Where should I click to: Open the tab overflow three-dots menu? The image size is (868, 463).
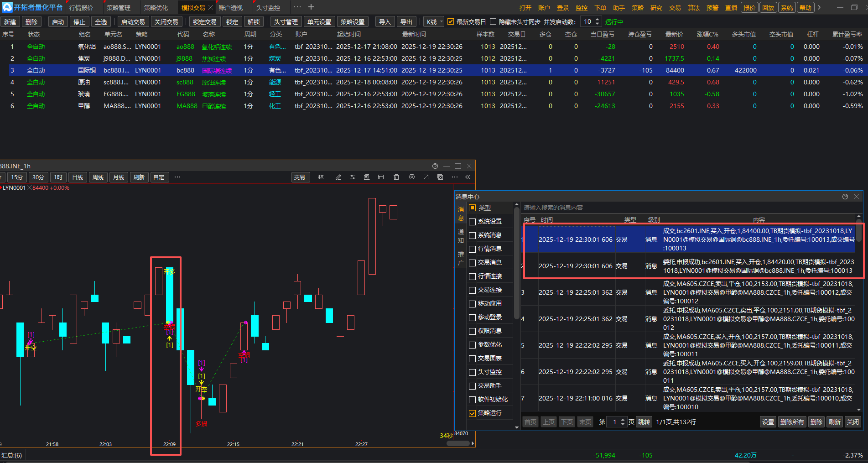point(297,7)
